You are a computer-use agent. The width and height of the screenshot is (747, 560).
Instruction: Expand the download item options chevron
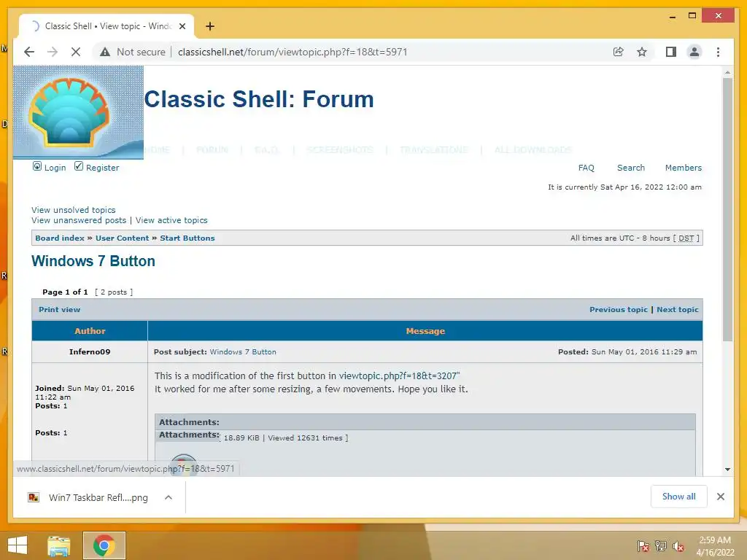coord(169,497)
